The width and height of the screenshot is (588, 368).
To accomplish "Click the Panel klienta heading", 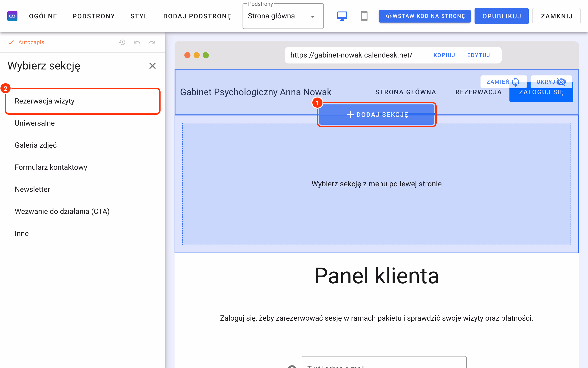I will coord(376,276).
